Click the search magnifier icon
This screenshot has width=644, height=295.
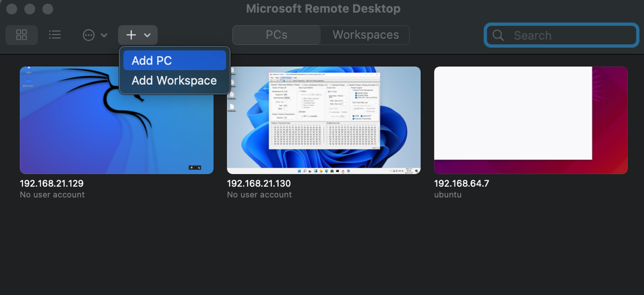pos(498,36)
